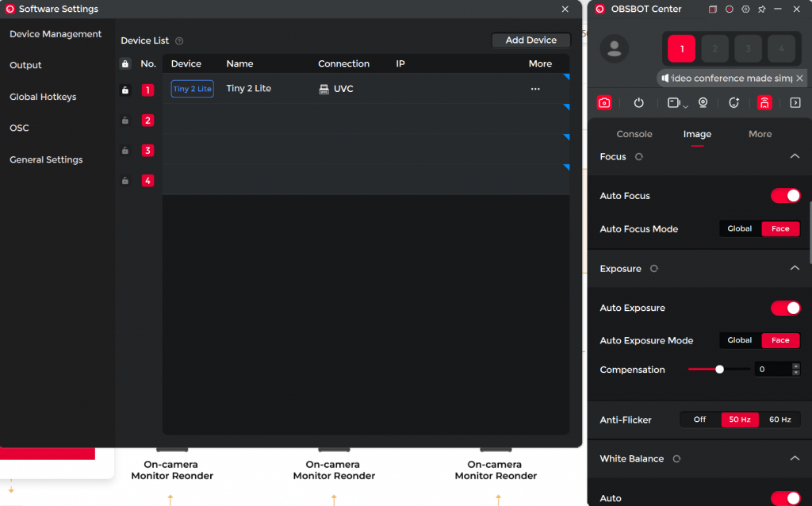
Task: Collapse the Exposure section chevron
Action: (x=795, y=269)
